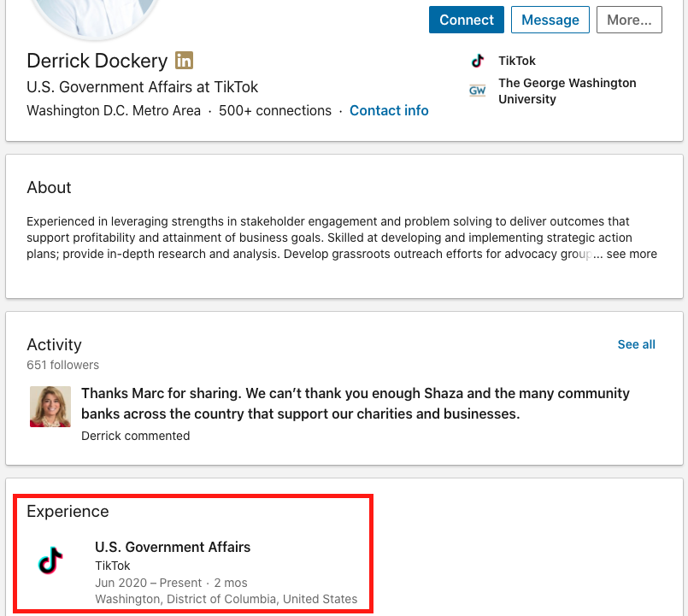
Task: Select the Derrick Dockery profile name
Action: click(x=97, y=61)
